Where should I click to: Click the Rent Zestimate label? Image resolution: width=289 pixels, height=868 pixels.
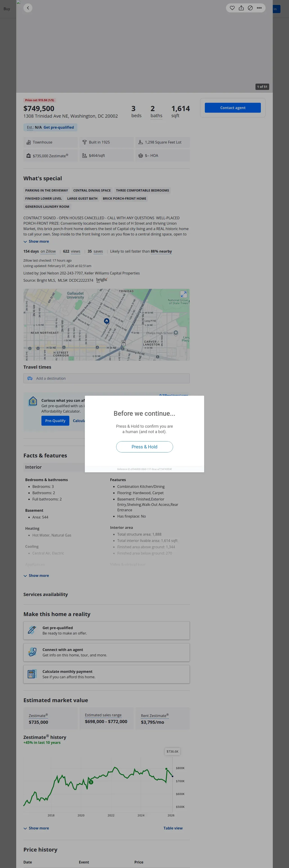[155, 716]
